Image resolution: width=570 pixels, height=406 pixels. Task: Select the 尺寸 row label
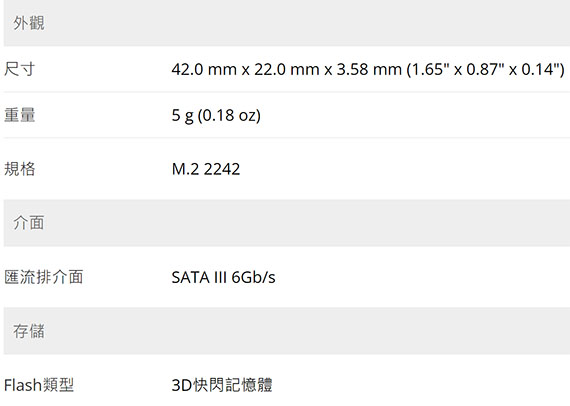pos(19,69)
